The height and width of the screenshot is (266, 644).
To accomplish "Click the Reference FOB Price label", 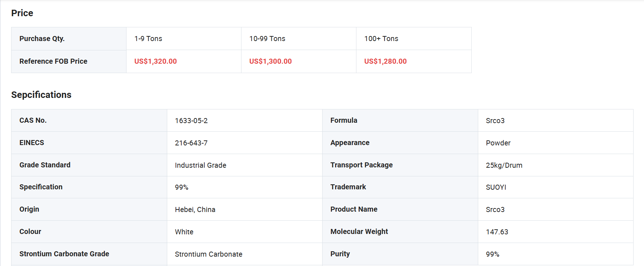I will pos(53,62).
